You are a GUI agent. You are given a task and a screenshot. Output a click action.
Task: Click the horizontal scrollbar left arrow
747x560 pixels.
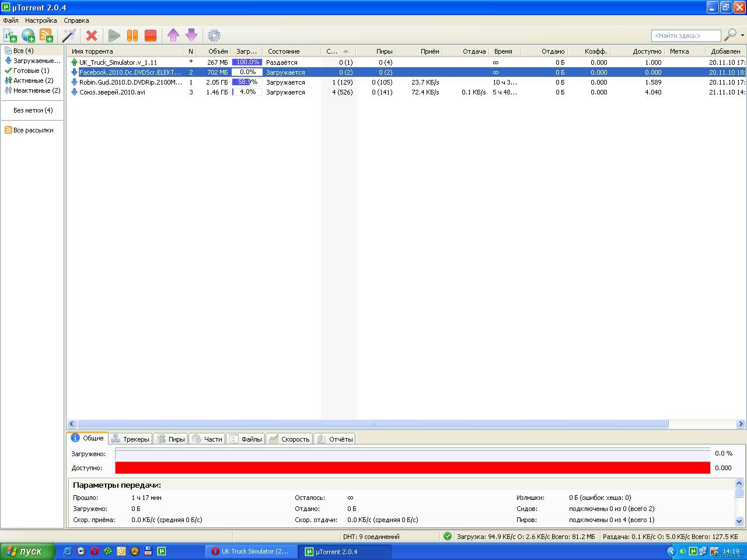[72, 424]
